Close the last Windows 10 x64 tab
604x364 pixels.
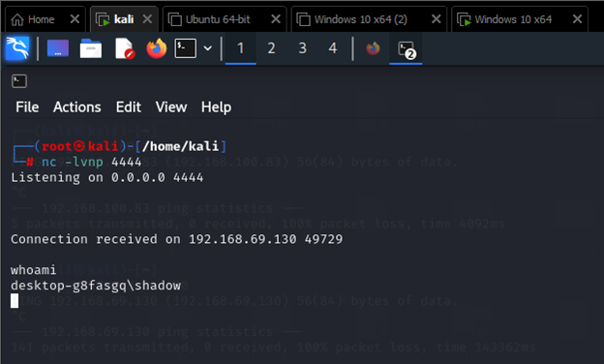click(577, 18)
